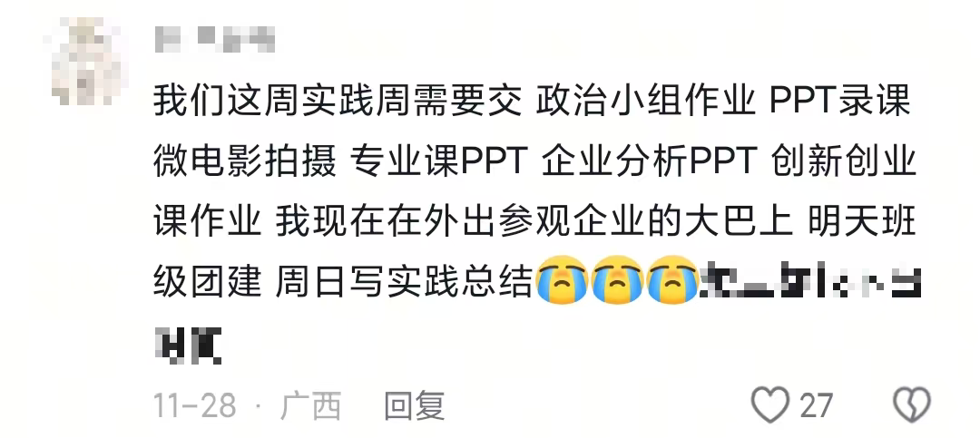
Task: Click the words 我们这周实践周需要交
Action: 338,102
